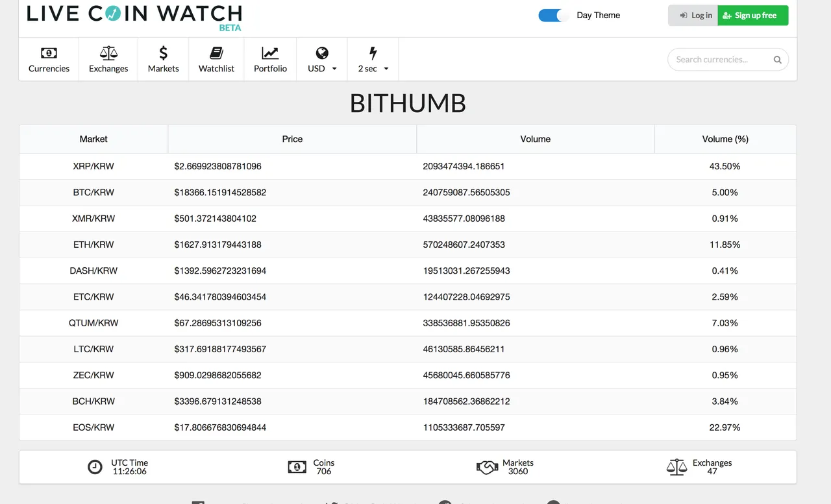Click the UTC Time clock icon

tap(95, 467)
